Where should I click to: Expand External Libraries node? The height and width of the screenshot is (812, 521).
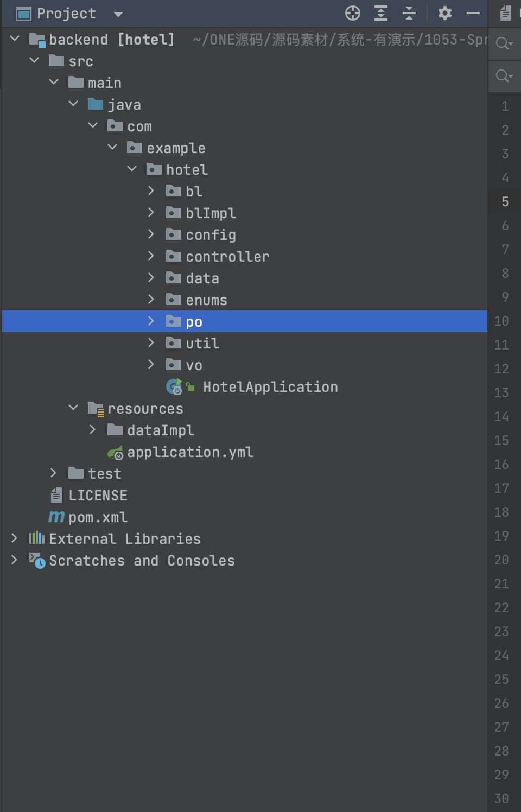15,538
